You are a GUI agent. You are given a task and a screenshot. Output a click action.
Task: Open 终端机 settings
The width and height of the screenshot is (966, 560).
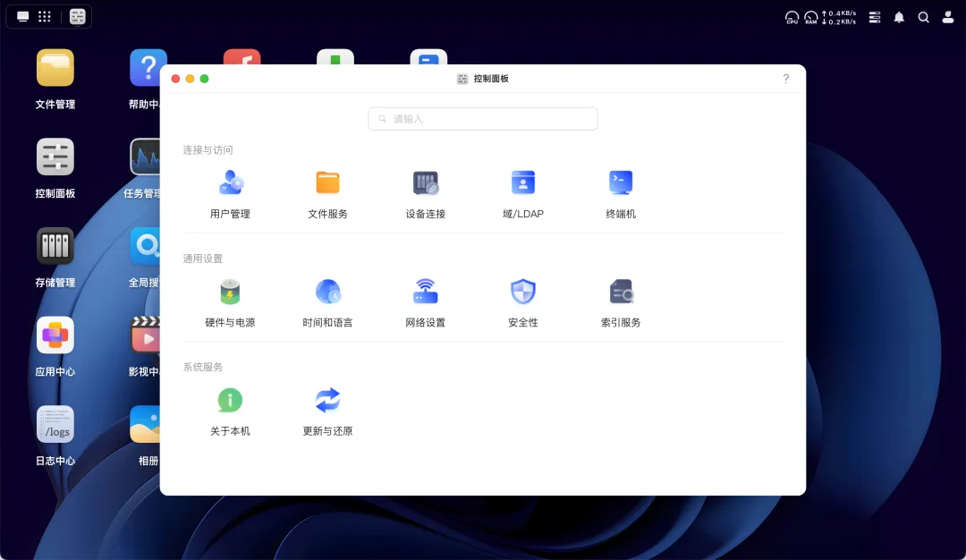(x=621, y=194)
